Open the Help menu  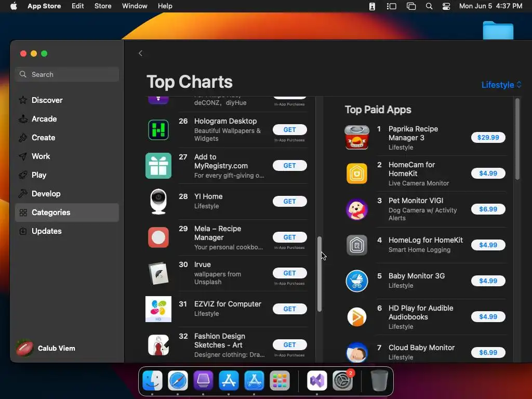click(165, 6)
